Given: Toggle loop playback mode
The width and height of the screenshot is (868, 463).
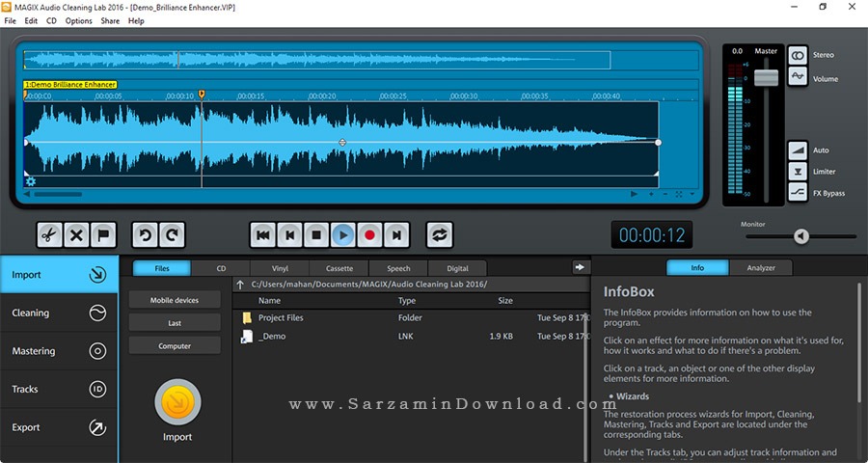Looking at the screenshot, I should [x=440, y=235].
